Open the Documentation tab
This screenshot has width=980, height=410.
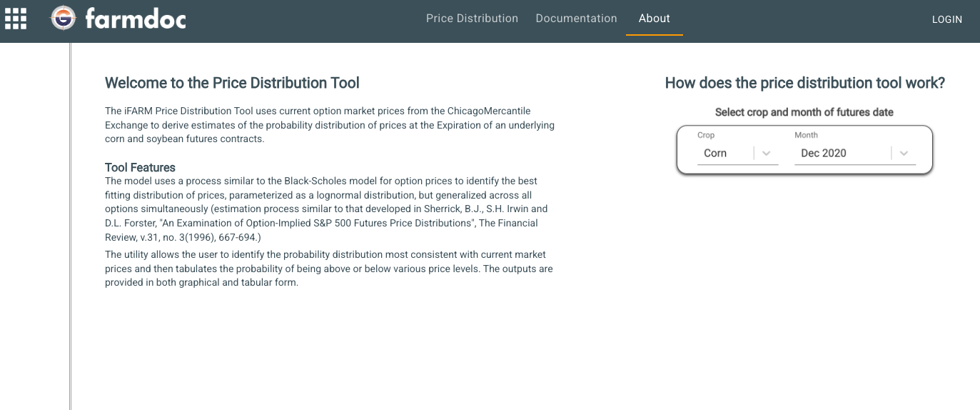tap(576, 19)
